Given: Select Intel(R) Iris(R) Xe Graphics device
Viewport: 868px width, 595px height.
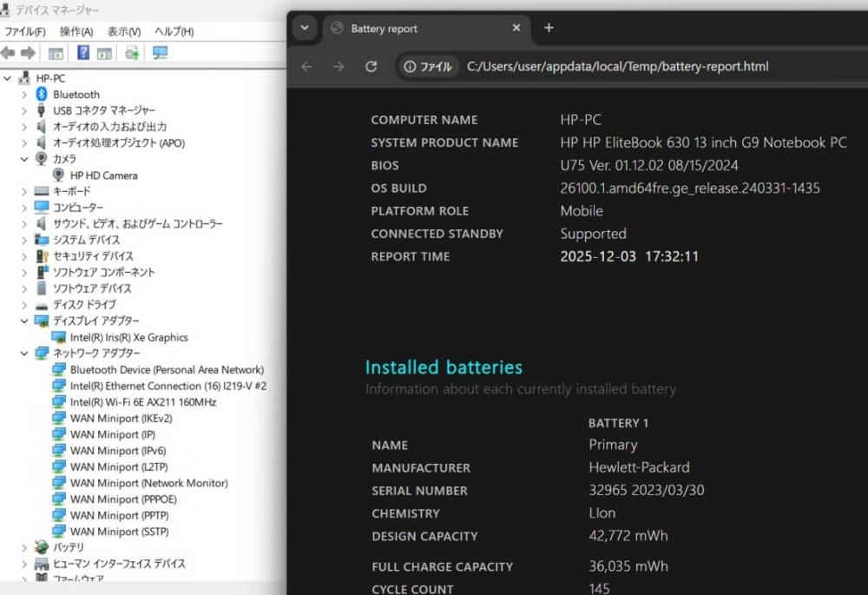Looking at the screenshot, I should [x=128, y=337].
